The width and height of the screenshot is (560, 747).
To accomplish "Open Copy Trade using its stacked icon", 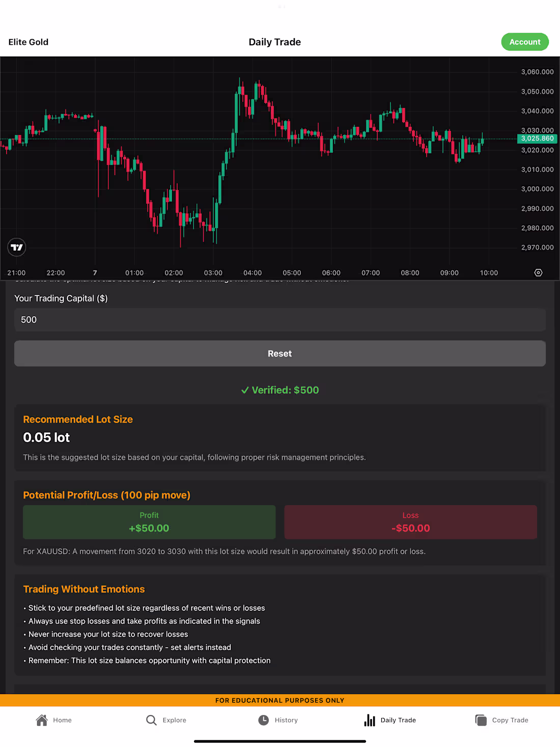I will [x=481, y=720].
